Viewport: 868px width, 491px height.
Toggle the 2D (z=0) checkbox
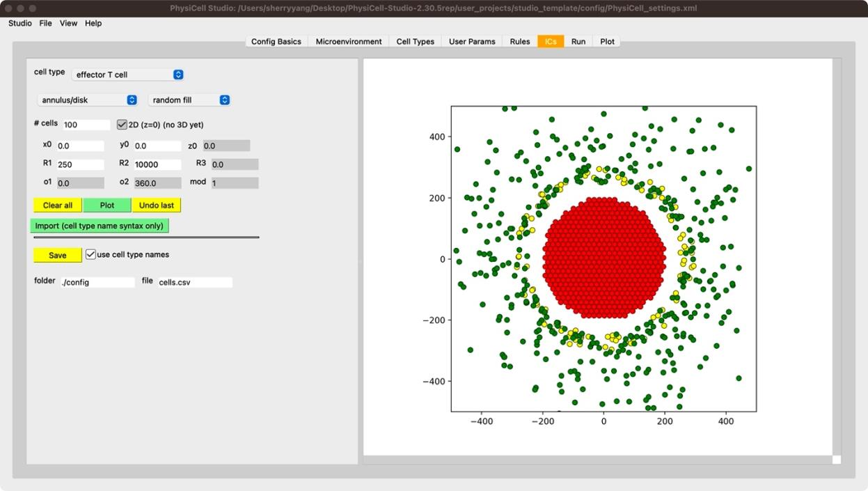[123, 125]
